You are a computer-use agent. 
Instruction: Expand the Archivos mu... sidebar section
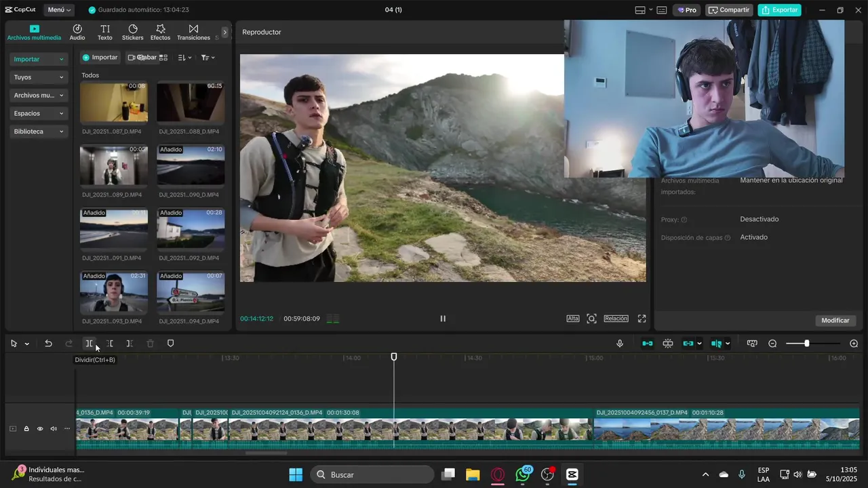coord(39,96)
